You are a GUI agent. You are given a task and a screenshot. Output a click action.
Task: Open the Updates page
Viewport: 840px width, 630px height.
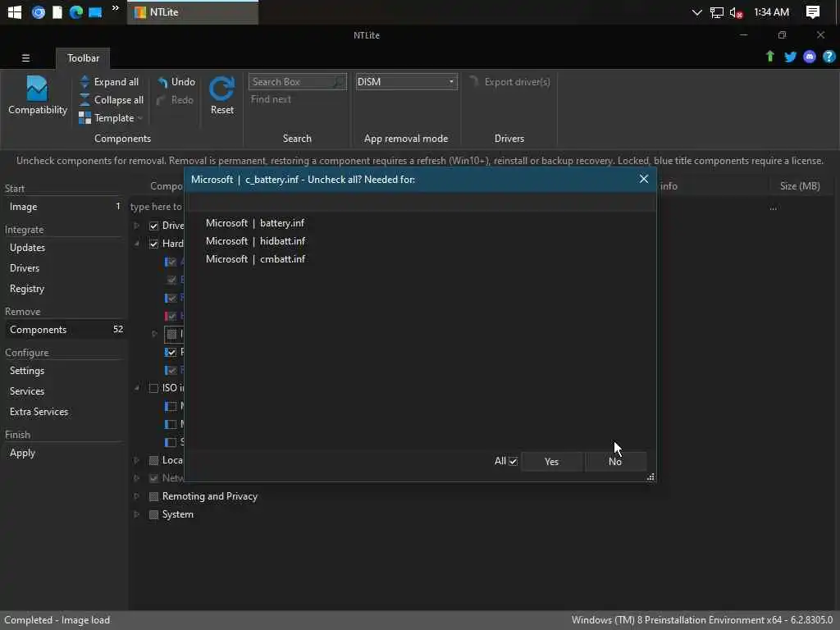click(x=64, y=248)
